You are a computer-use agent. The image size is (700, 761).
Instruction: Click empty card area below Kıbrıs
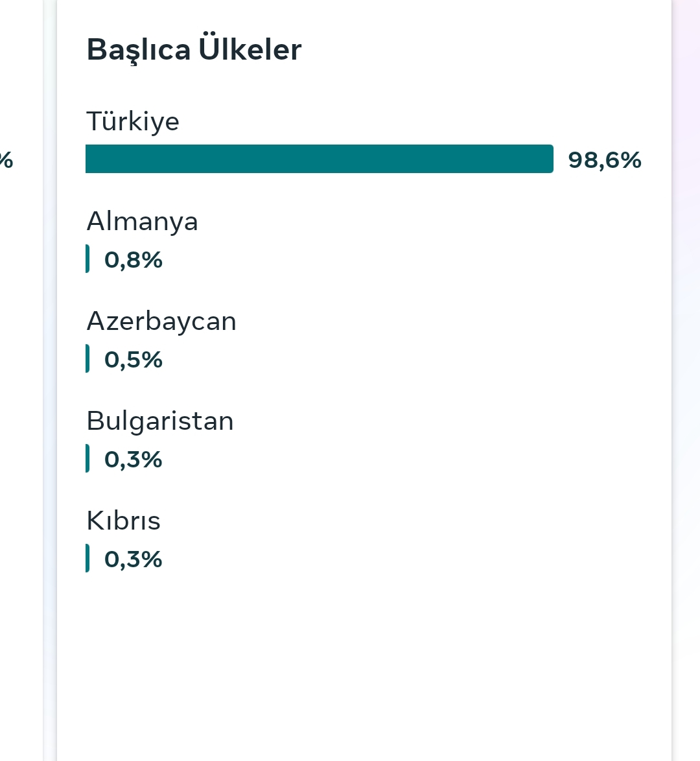(x=364, y=670)
